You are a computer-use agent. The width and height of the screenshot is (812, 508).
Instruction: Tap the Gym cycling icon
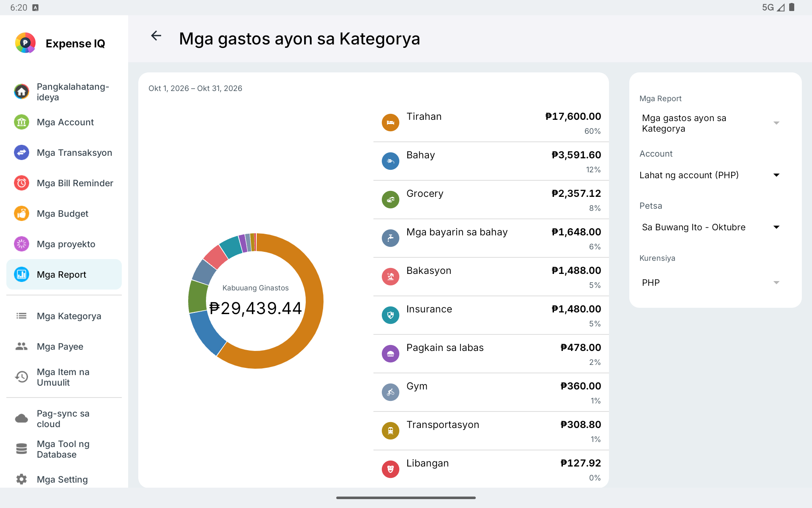tap(390, 392)
